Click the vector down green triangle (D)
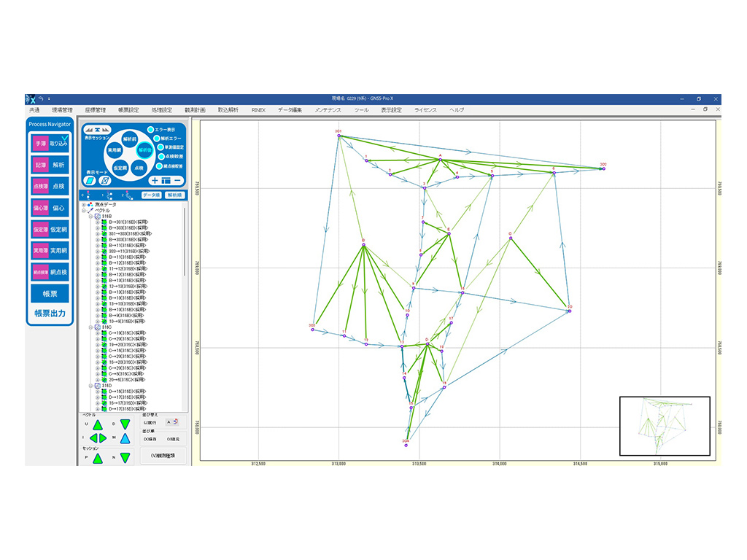Screen dimensions: 747x560 pyautogui.click(x=125, y=425)
